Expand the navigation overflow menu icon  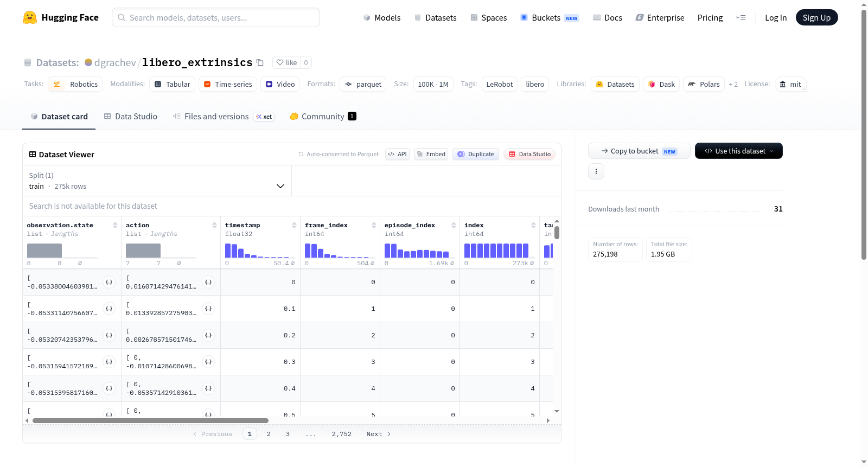pos(741,17)
